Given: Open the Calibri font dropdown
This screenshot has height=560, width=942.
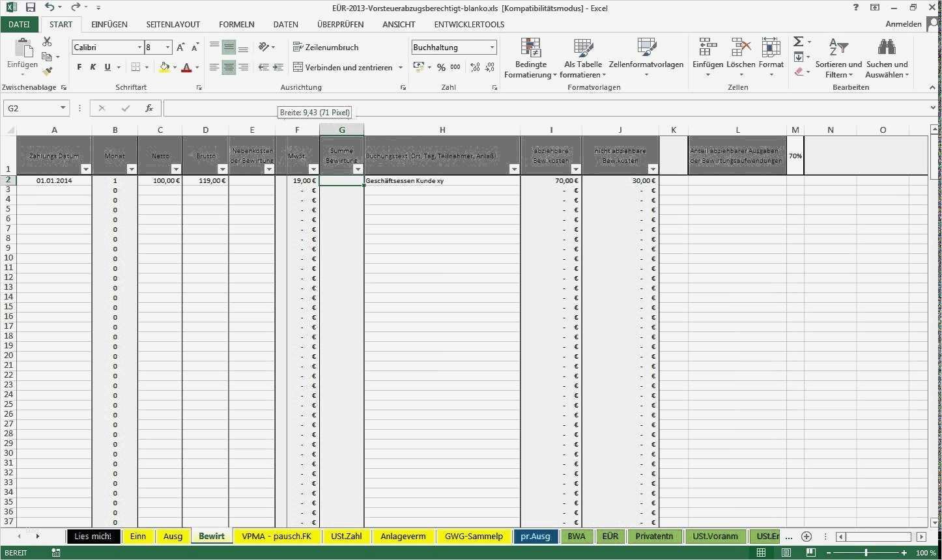Looking at the screenshot, I should coord(139,47).
